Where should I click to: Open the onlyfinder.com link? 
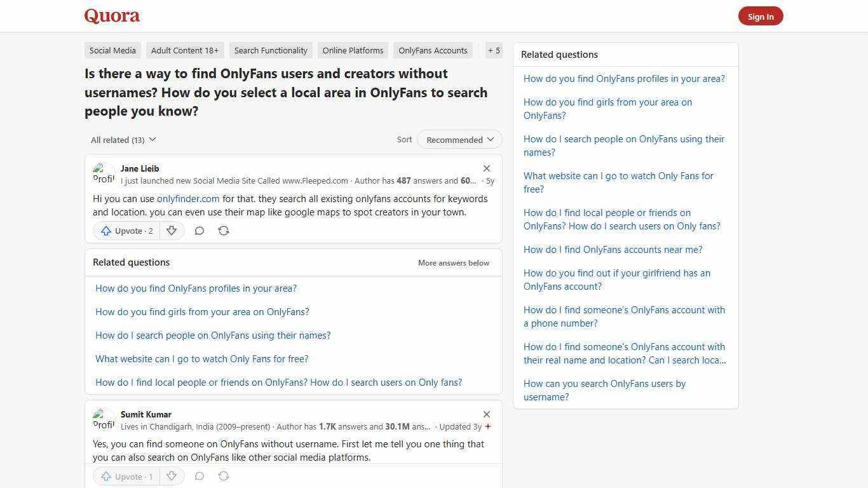click(188, 198)
